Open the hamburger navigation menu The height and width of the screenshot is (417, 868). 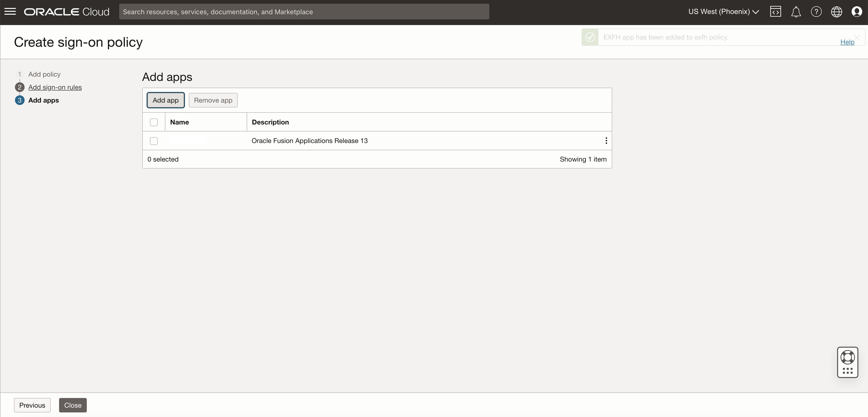pos(10,12)
